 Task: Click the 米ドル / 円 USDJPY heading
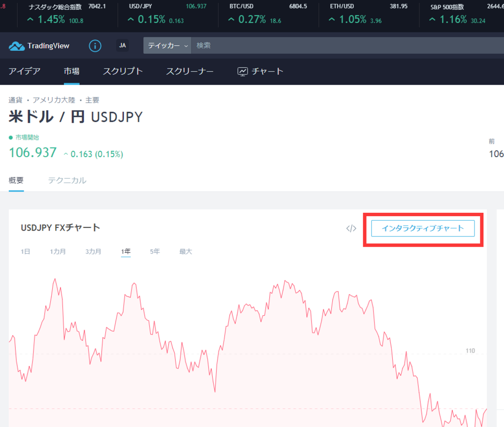(75, 116)
